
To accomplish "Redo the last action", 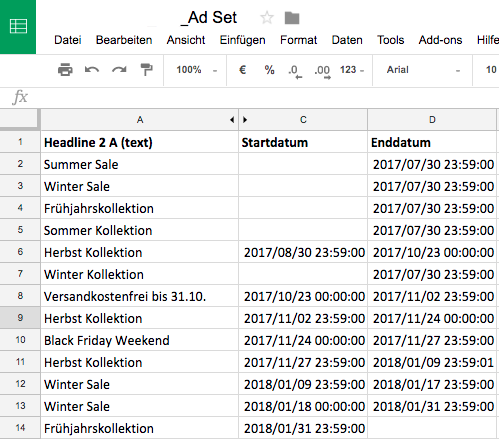I will point(119,70).
